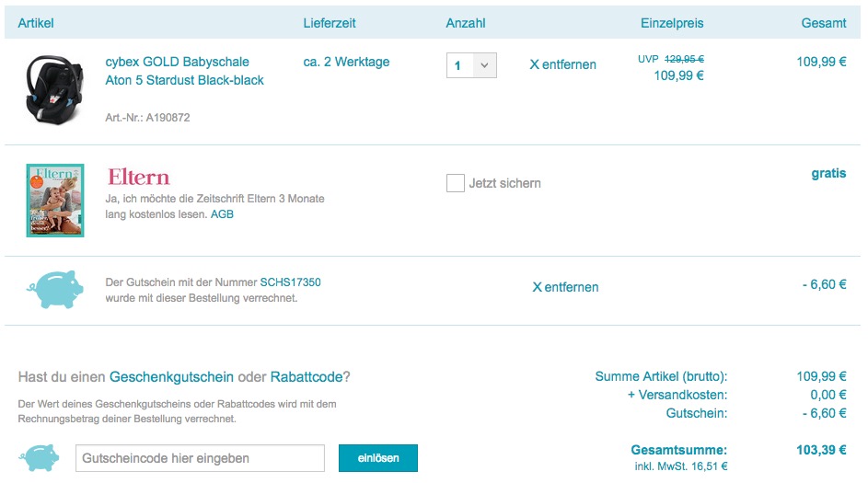
Task: Tick the Jetzt sichern checkbox
Action: (455, 183)
